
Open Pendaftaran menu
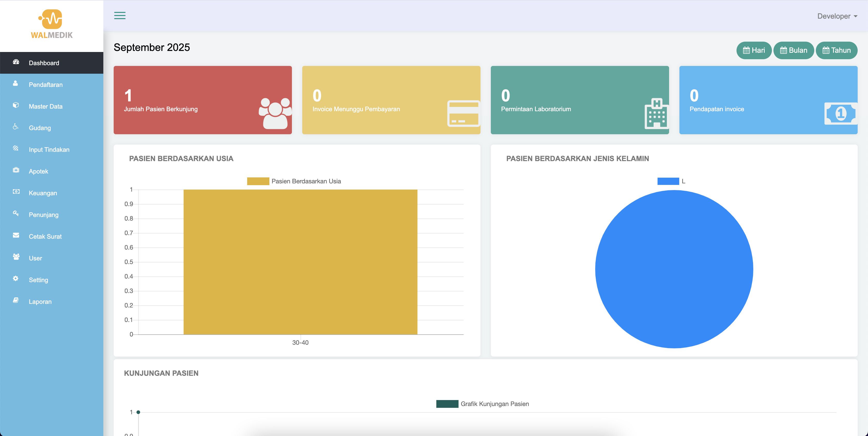click(x=52, y=85)
